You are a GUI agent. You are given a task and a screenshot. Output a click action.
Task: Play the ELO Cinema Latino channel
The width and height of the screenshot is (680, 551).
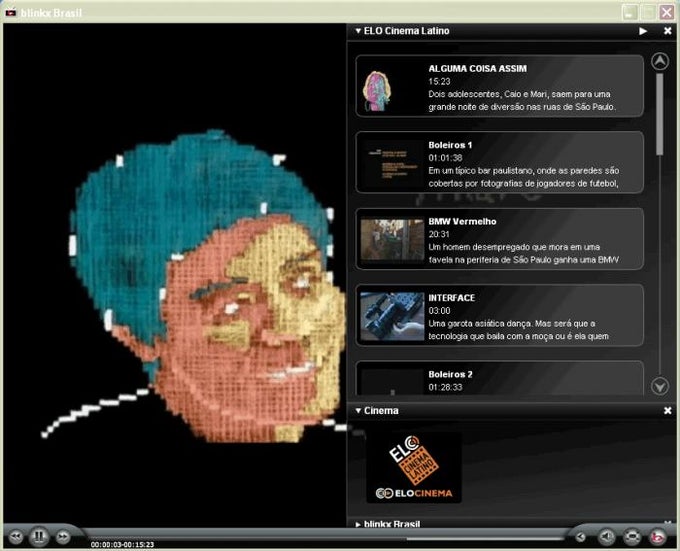[643, 31]
